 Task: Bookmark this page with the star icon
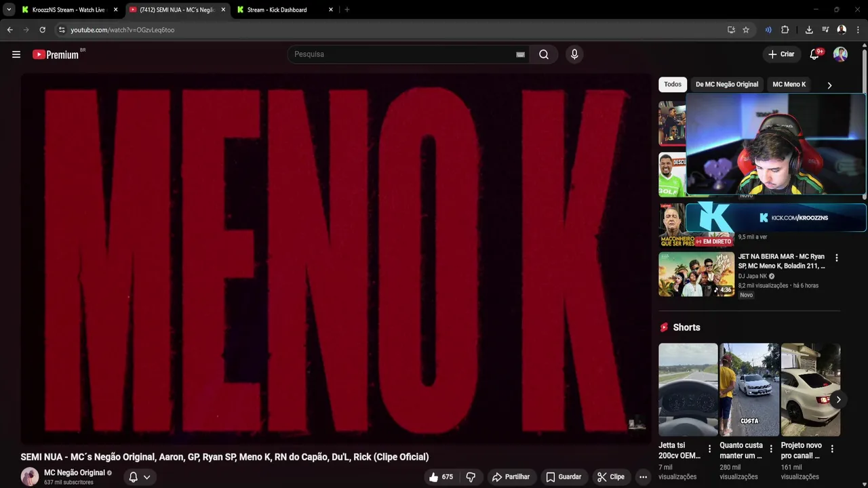(x=746, y=30)
